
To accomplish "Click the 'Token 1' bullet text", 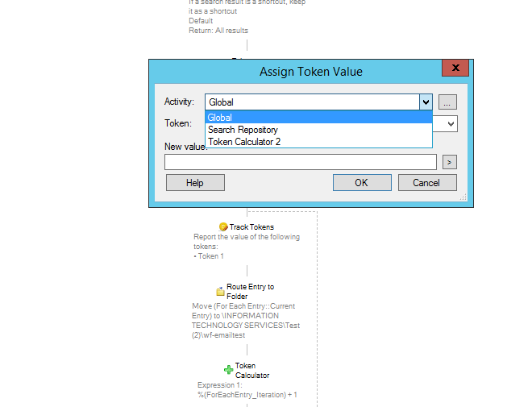I will click(209, 256).
